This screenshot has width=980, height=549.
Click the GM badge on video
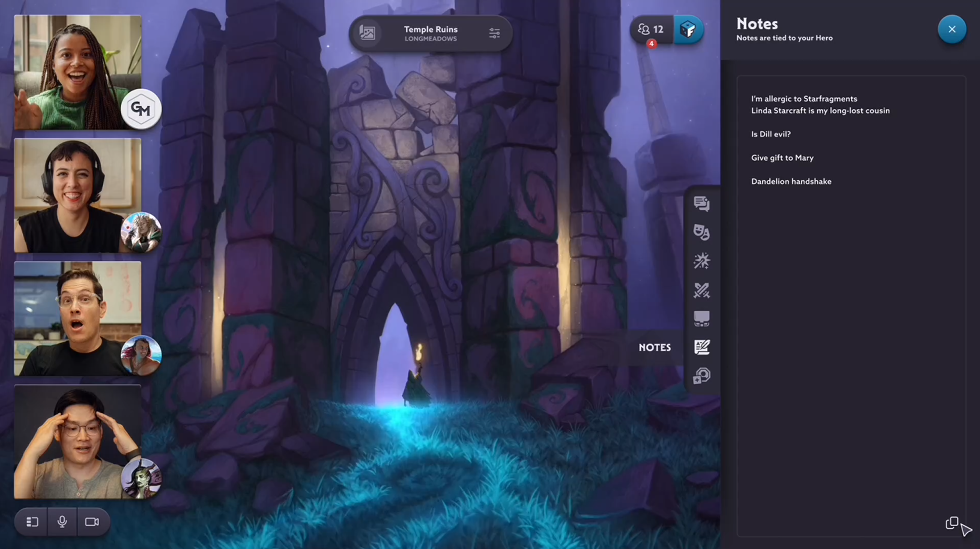(141, 109)
